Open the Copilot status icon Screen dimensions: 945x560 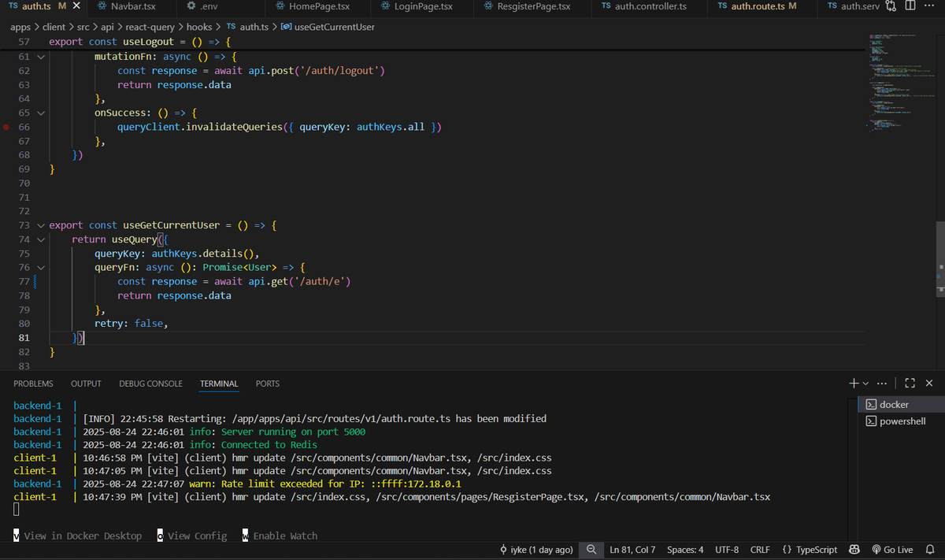(854, 550)
